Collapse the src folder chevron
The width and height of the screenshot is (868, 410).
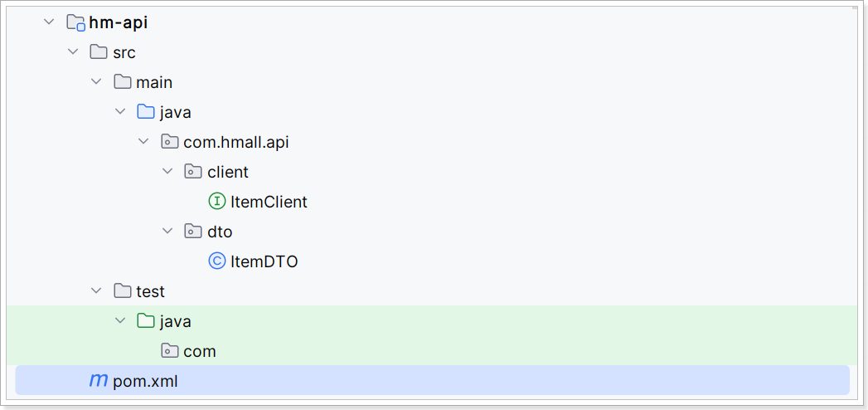pos(72,52)
